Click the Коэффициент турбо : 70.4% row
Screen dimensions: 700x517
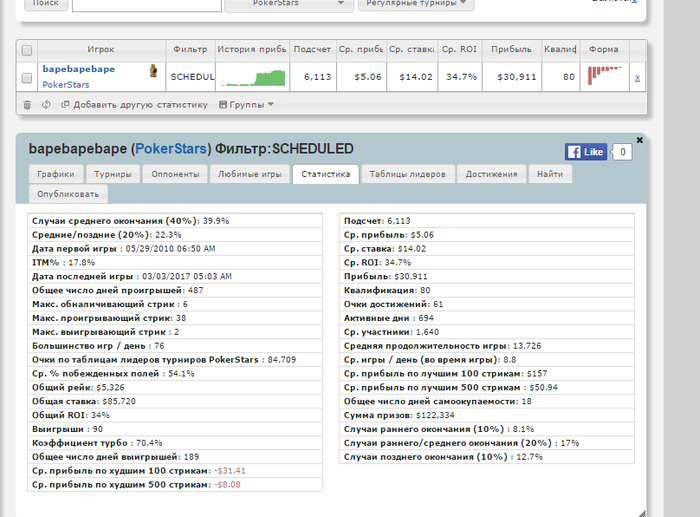point(175,443)
